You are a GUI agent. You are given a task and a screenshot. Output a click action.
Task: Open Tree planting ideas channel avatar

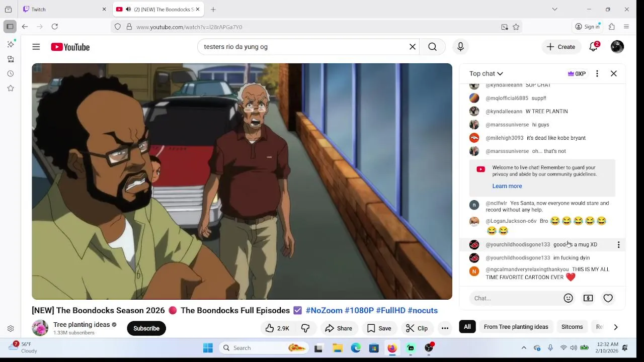coord(40,328)
